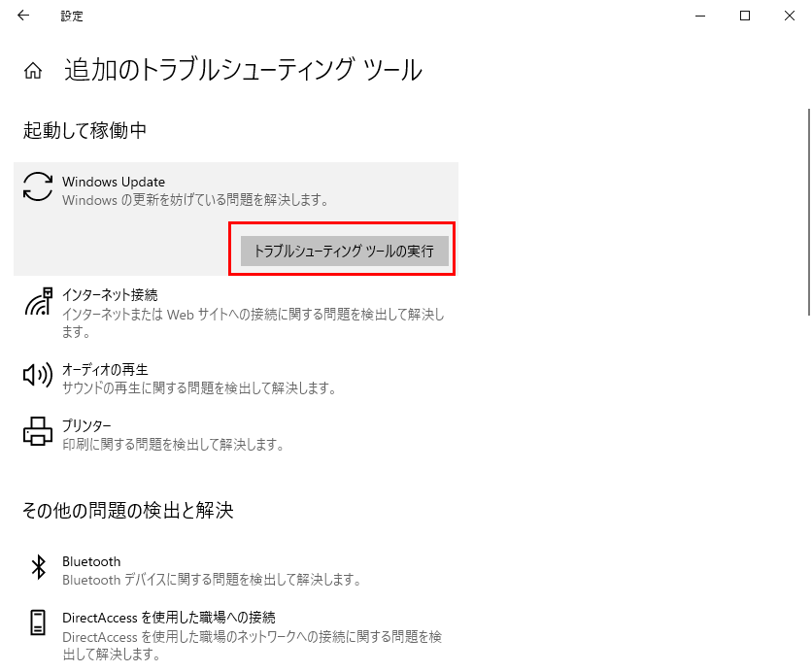Go back using the arrow icon
812x672 pixels.
coord(22,15)
